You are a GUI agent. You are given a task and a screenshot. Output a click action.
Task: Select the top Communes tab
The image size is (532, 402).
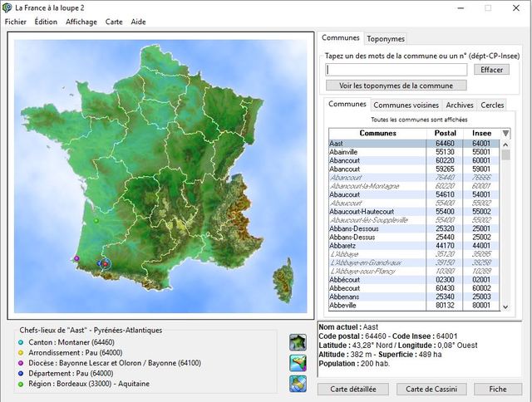pyautogui.click(x=341, y=37)
